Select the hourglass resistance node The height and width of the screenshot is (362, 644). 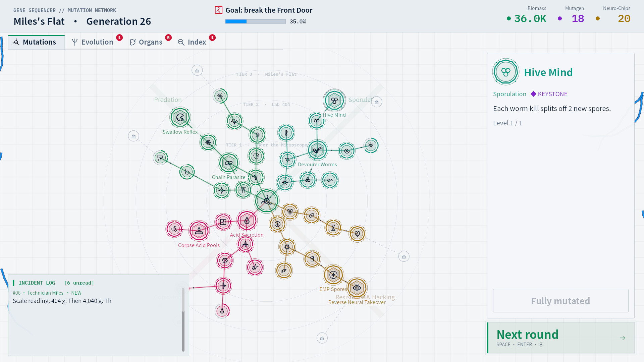(x=333, y=228)
